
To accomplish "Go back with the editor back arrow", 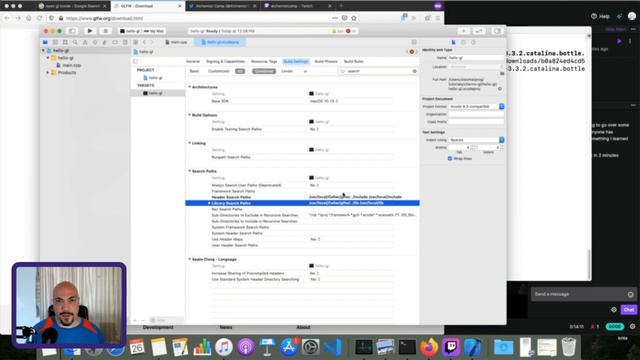I will (x=144, y=42).
